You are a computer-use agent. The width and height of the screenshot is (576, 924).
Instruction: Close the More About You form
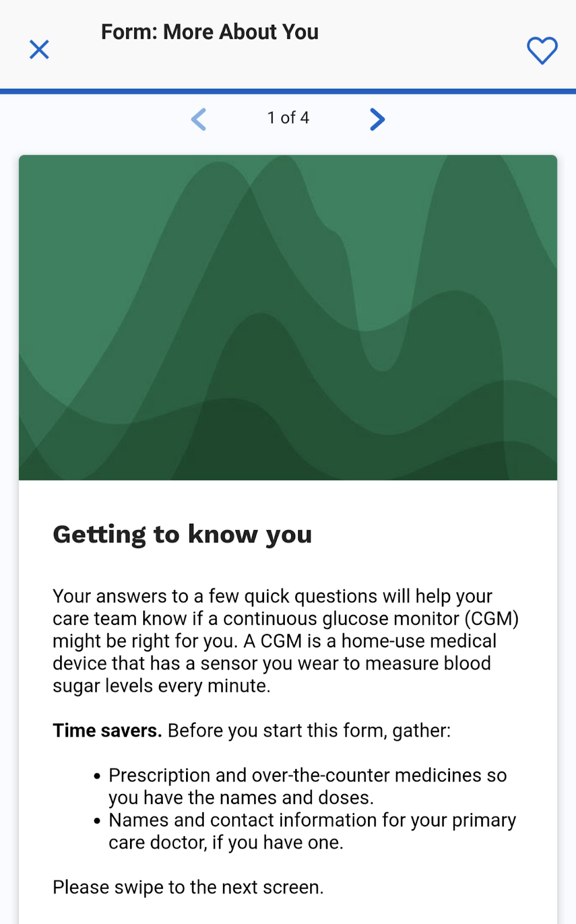click(x=39, y=50)
